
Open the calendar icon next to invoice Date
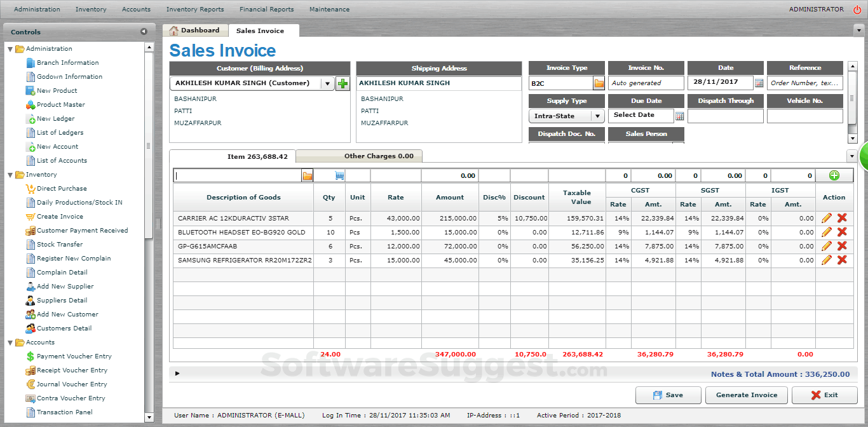tap(758, 83)
